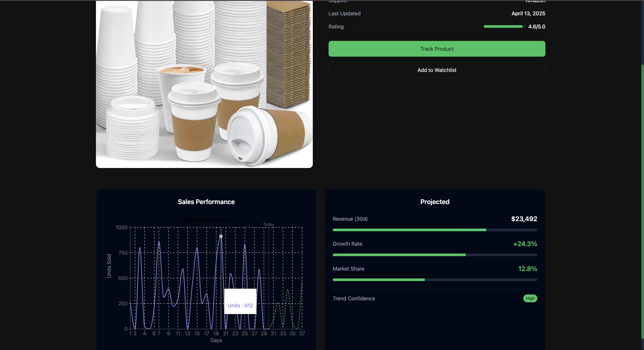Click the Days axis label
Screen dimensions: 644x350
216,340
